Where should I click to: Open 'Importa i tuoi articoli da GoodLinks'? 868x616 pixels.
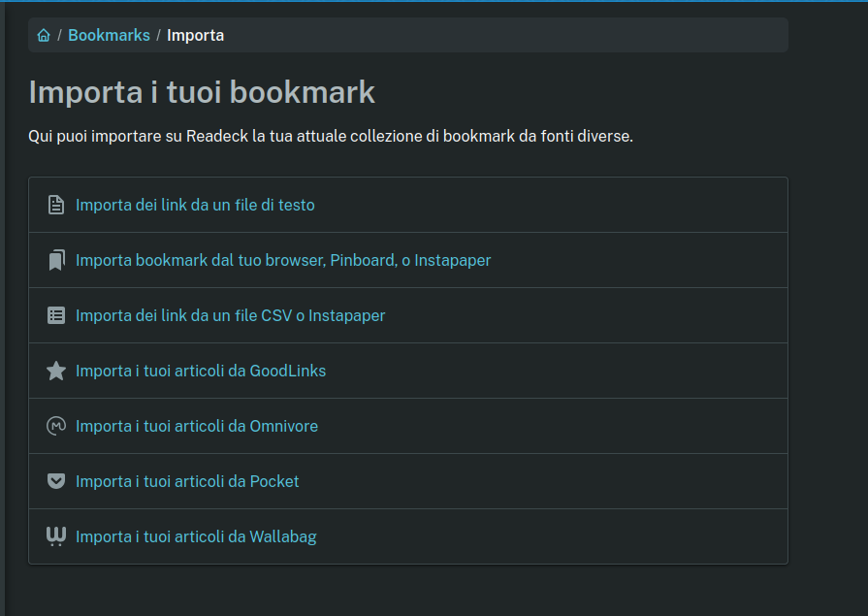[x=201, y=372]
